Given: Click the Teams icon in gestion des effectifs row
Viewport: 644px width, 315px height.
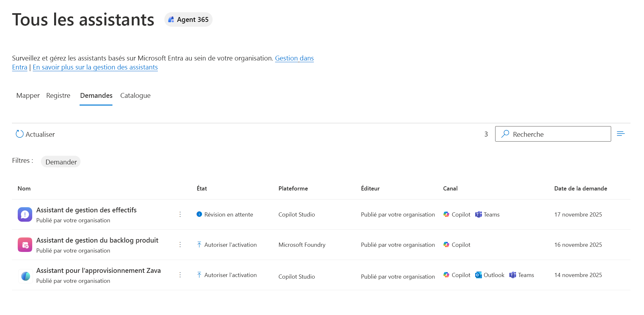Looking at the screenshot, I should click(x=478, y=214).
